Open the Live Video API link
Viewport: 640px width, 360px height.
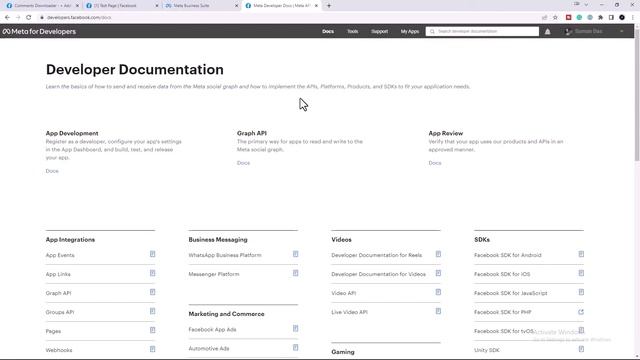coord(349,312)
